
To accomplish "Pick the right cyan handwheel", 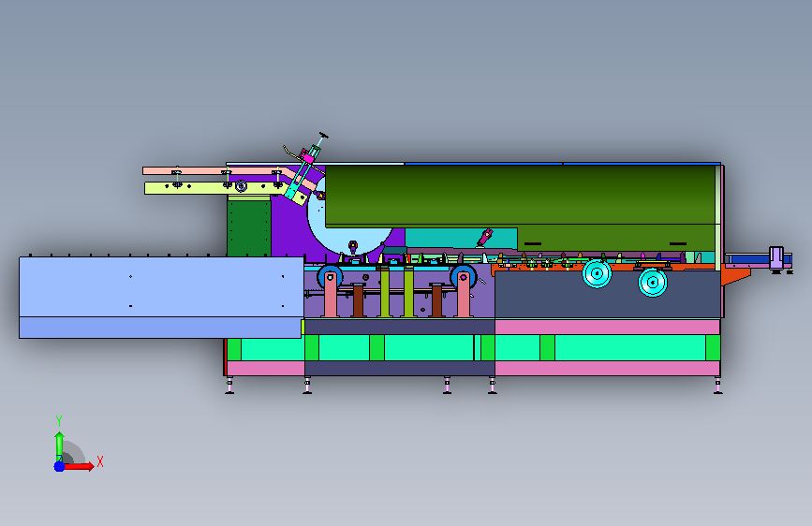I will [x=653, y=282].
